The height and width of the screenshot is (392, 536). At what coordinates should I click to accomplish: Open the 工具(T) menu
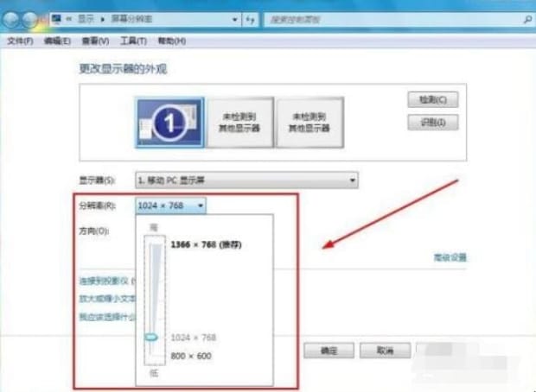[133, 41]
